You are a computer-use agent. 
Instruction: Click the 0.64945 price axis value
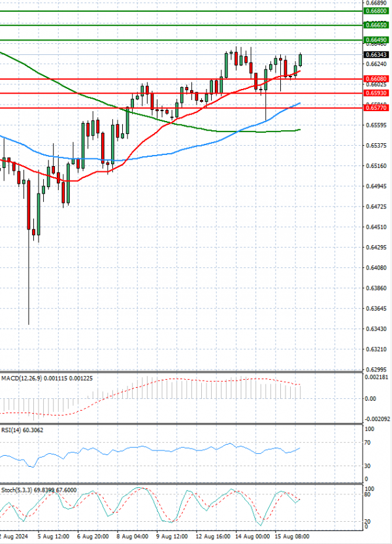coord(376,186)
